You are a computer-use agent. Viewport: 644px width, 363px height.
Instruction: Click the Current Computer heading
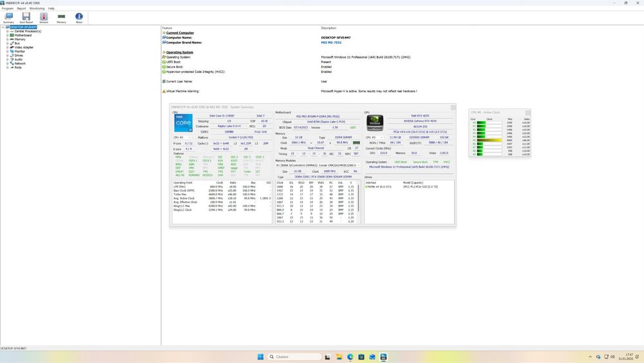[180, 33]
